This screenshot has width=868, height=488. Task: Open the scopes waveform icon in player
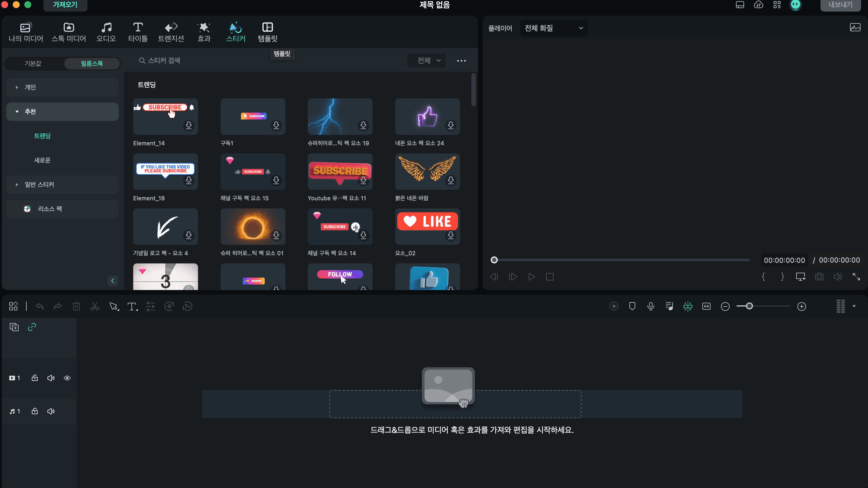(855, 27)
